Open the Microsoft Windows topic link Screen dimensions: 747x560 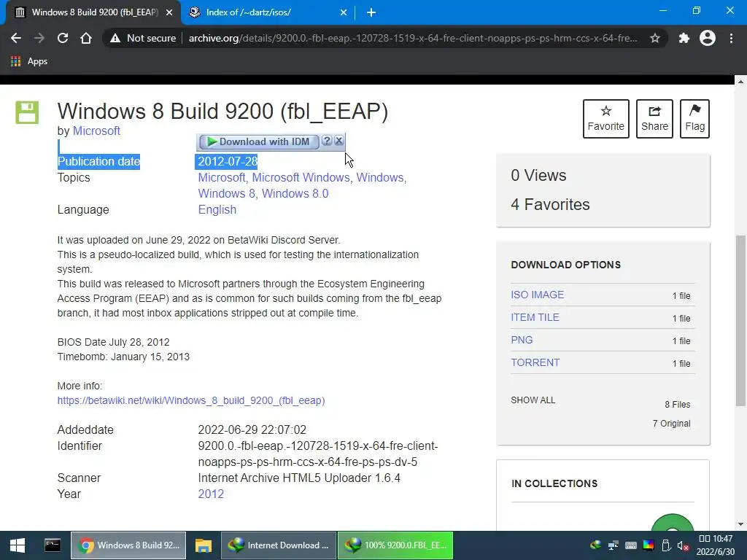[x=301, y=178]
